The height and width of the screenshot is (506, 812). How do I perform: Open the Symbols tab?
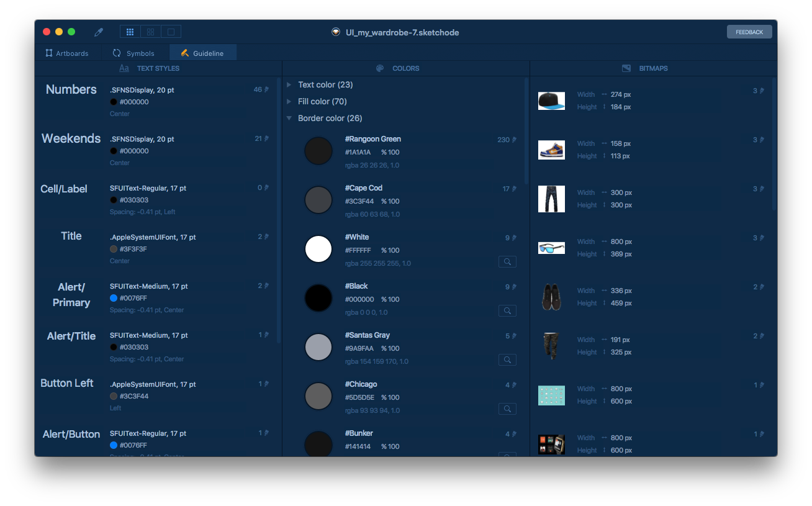coord(133,53)
